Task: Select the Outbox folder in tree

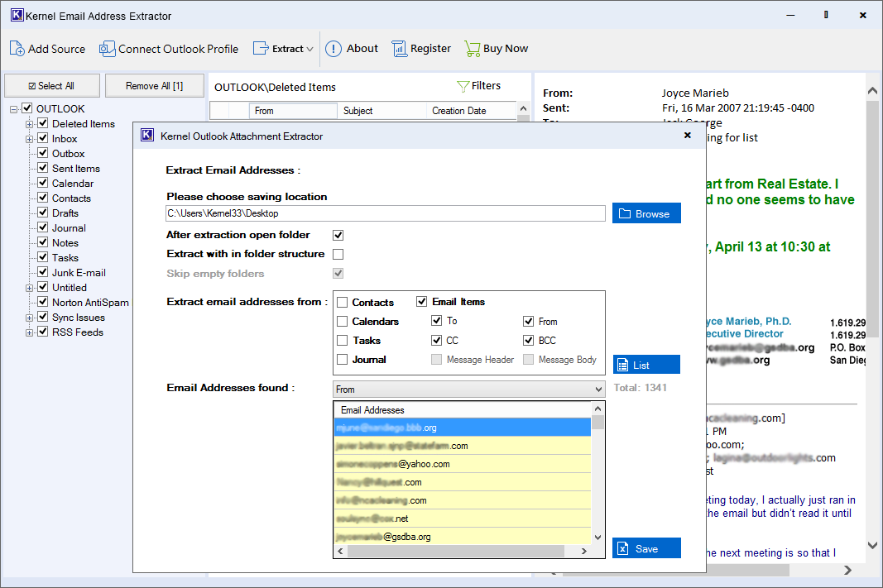Action: coord(68,154)
